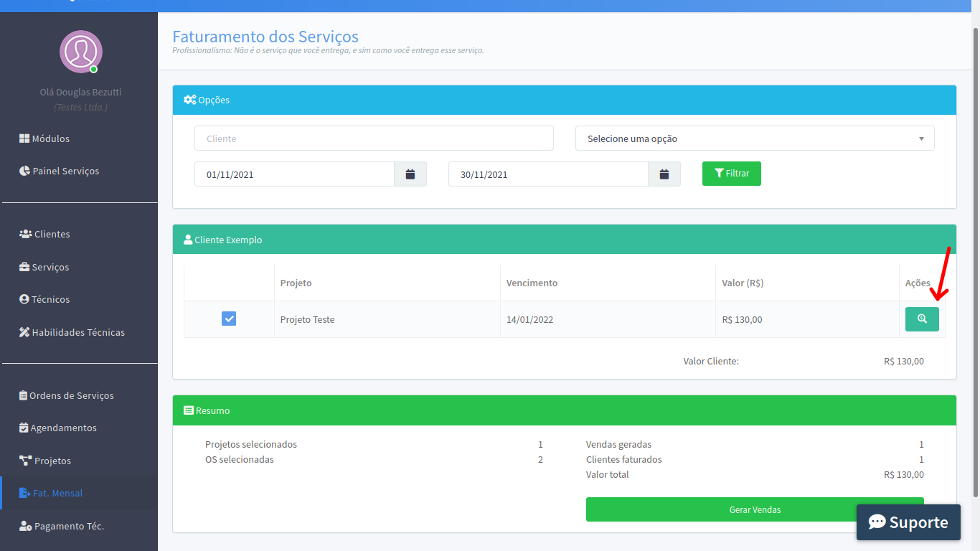
Task: Open Agendamentos menu item
Action: coord(63,428)
